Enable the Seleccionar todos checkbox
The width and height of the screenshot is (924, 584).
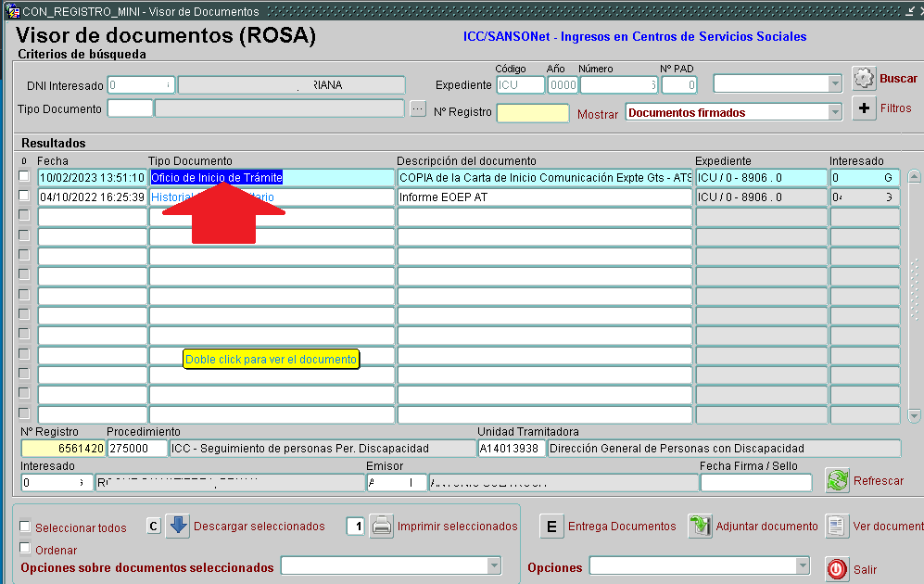pos(25,527)
